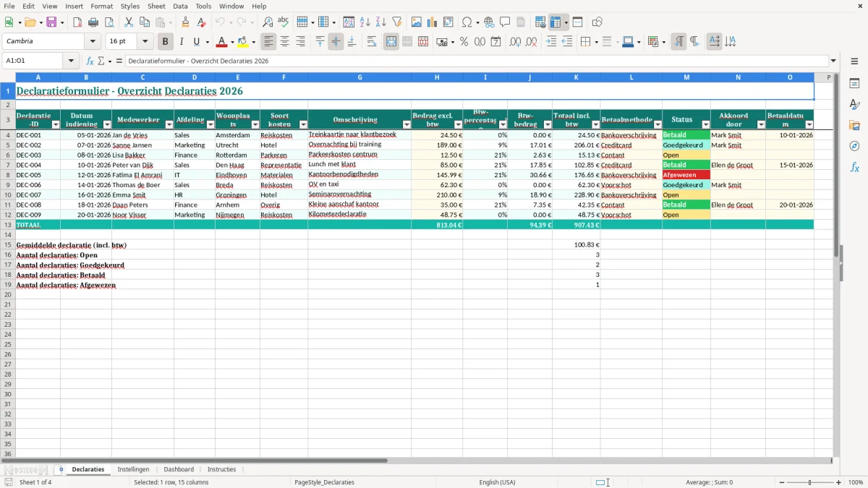The width and height of the screenshot is (868, 488).
Task: Align cell text to the left
Action: coord(268,42)
